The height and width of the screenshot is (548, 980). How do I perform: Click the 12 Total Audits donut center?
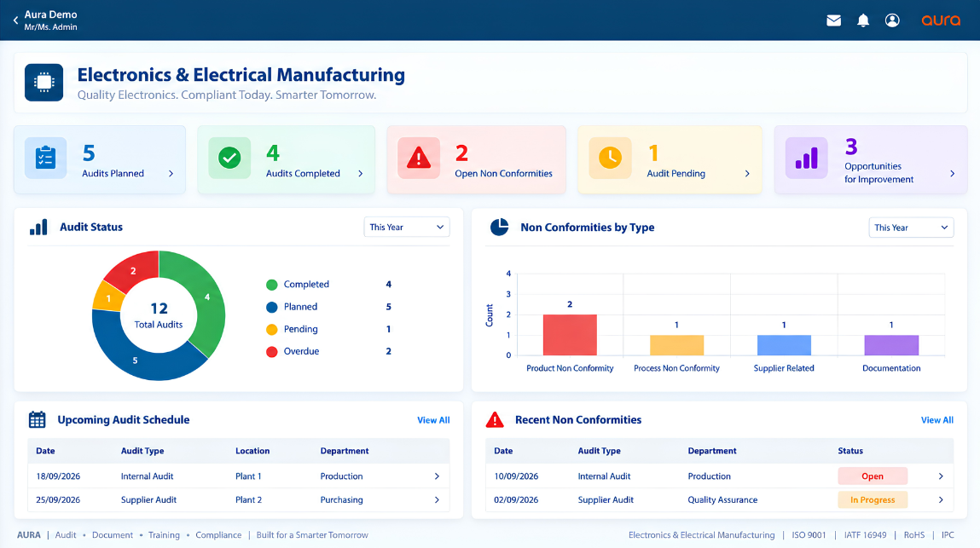click(159, 315)
